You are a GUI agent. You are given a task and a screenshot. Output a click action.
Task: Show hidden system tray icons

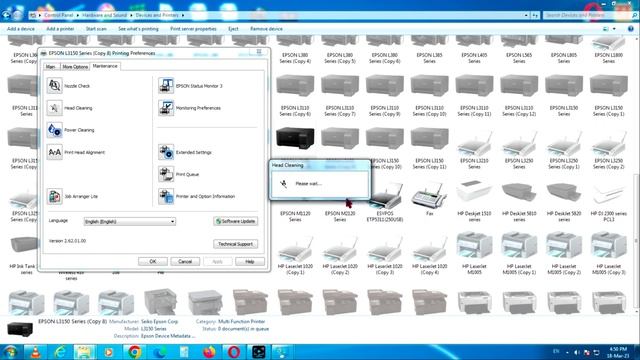coord(567,352)
